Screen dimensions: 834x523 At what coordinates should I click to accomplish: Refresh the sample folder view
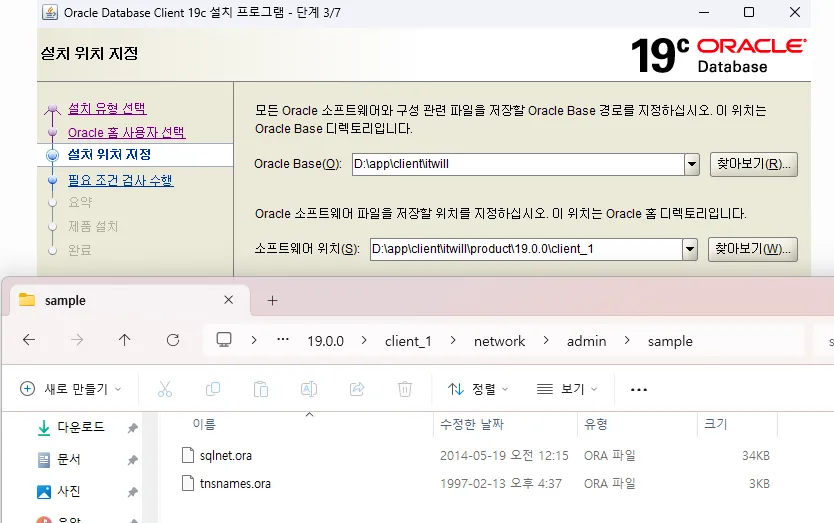point(173,340)
